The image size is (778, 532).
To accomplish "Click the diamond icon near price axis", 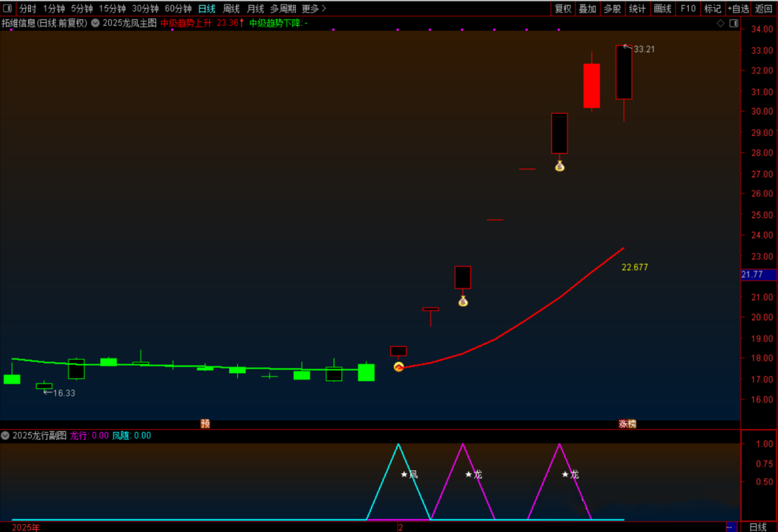I will (x=720, y=23).
